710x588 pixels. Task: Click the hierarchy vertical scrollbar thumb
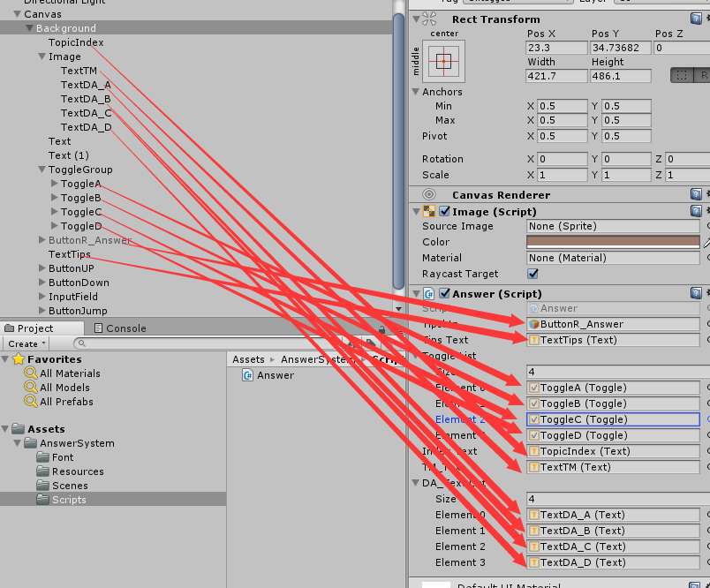pos(398,152)
